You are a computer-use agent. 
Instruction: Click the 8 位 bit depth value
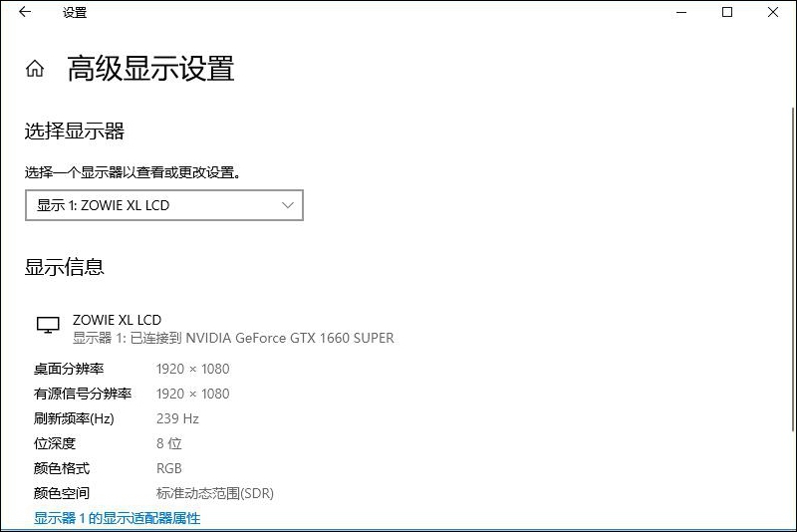(168, 443)
